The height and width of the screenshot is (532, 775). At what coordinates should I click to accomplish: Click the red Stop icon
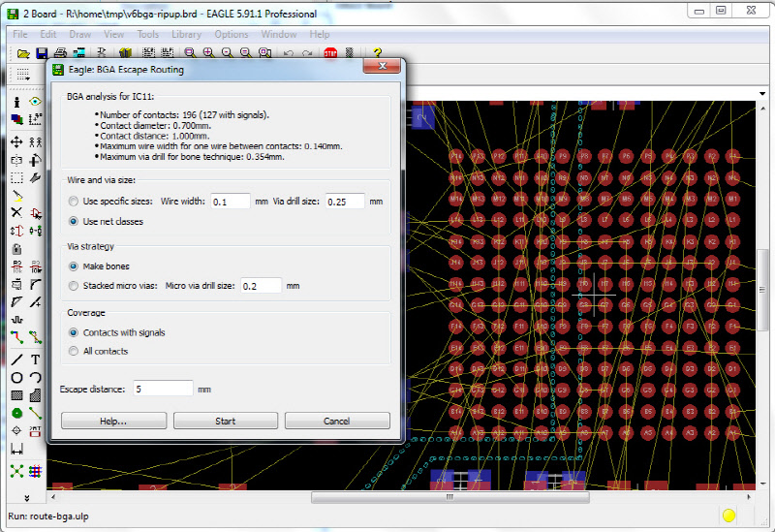pyautogui.click(x=330, y=53)
